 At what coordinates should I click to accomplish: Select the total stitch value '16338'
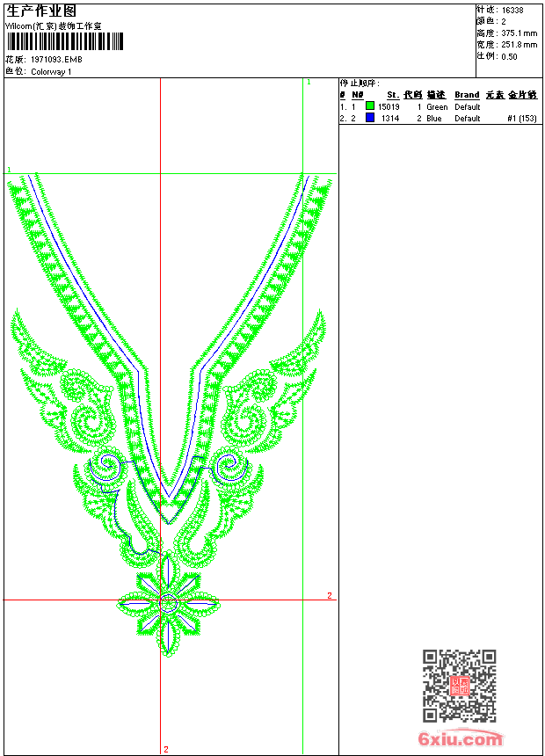click(x=512, y=11)
